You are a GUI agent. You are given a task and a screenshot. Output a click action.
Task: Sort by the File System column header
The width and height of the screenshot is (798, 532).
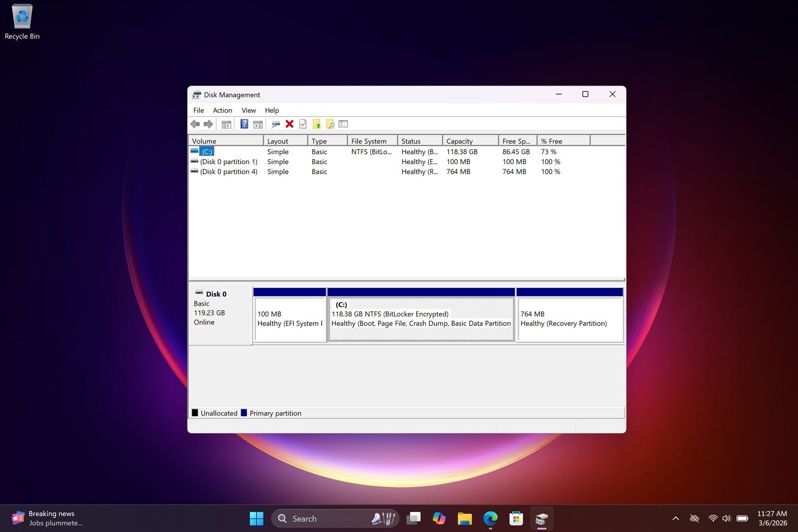[372, 141]
